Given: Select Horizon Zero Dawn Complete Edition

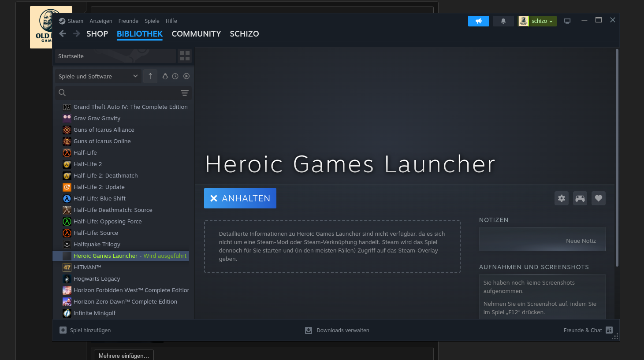Looking at the screenshot, I should [x=125, y=301].
